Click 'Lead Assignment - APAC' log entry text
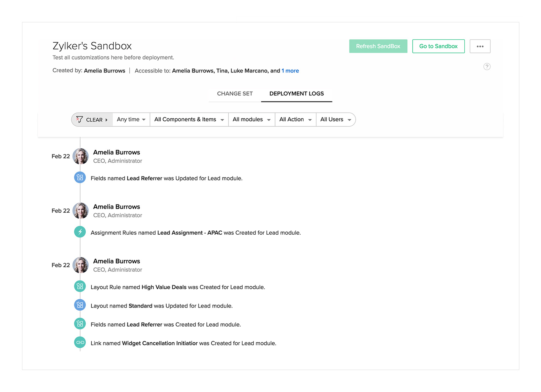Screen dimensions: 541x392 tap(196, 233)
